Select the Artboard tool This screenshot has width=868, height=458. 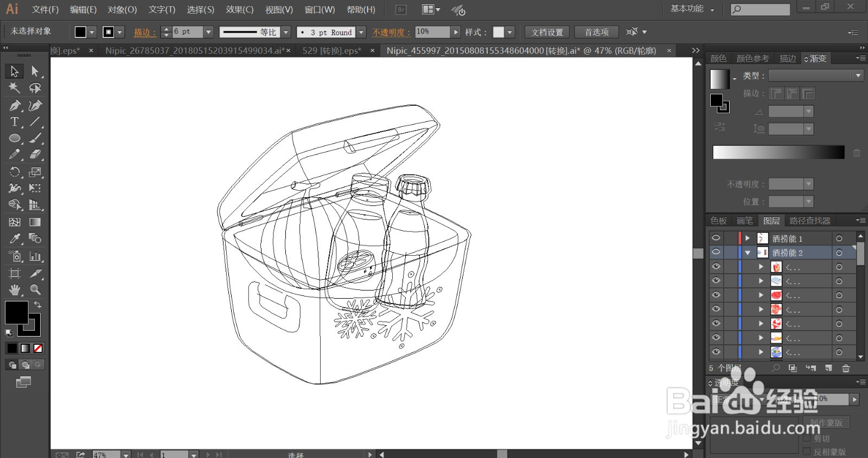15,273
